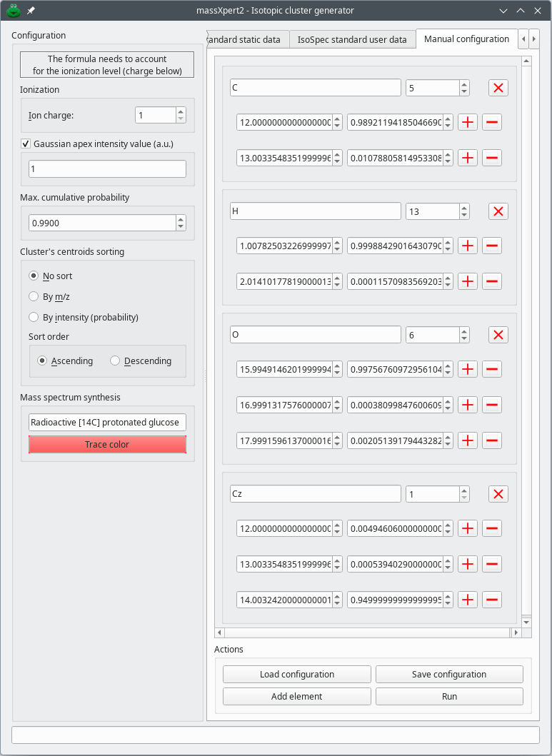
Task: Pick a Trace color
Action: click(107, 445)
